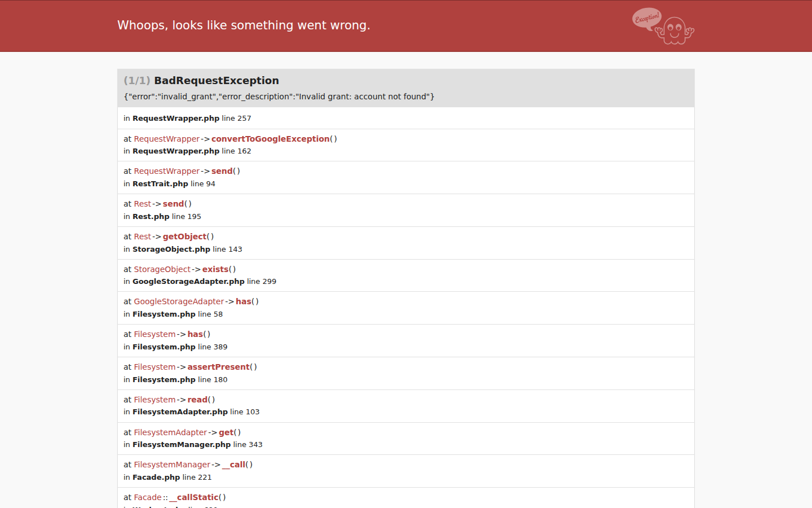The height and width of the screenshot is (508, 812).
Task: Open the RequestWrapper send method link
Action: 222,171
